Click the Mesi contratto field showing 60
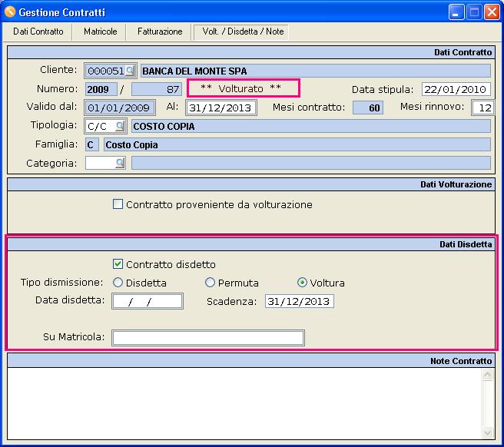The height and width of the screenshot is (447, 504). point(368,108)
